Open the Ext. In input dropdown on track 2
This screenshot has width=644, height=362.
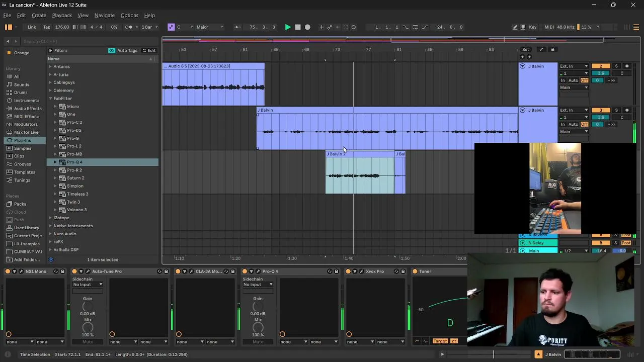pos(574,66)
